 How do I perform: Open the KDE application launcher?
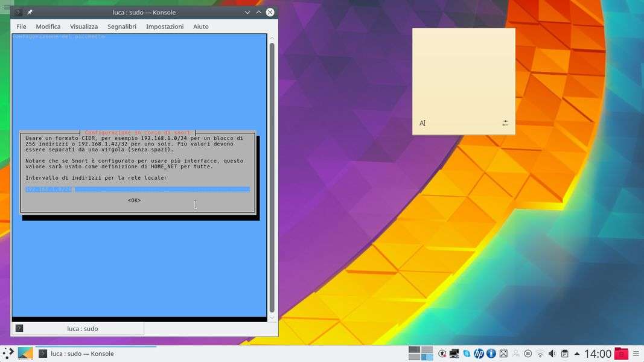point(8,354)
